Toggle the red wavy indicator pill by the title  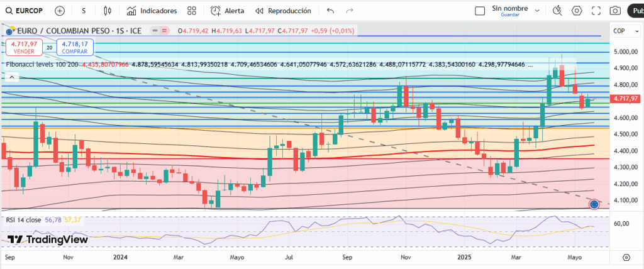point(164,31)
